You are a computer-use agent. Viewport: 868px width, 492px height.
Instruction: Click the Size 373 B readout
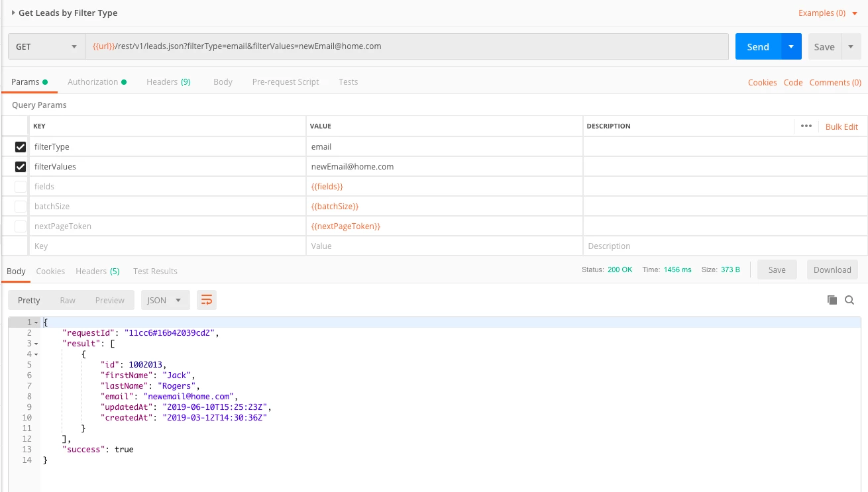(x=720, y=270)
